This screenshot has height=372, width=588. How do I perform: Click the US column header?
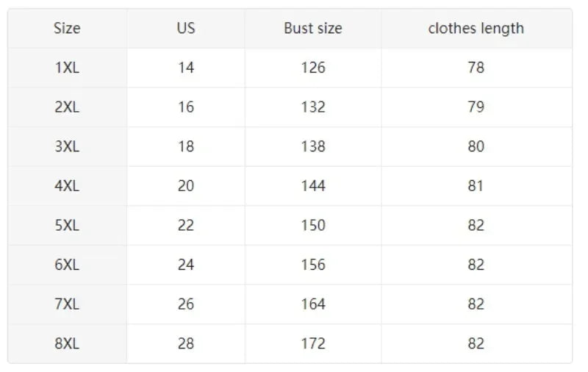click(x=186, y=29)
